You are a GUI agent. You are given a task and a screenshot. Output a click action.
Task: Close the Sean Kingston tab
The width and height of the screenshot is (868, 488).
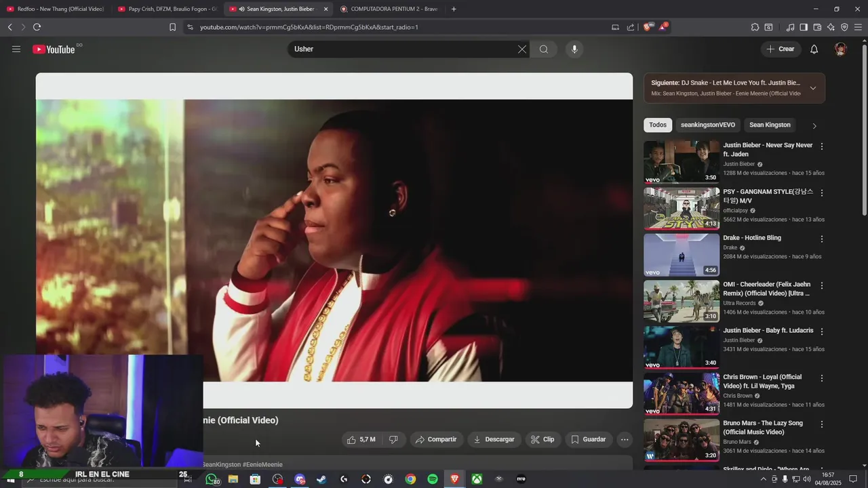325,9
